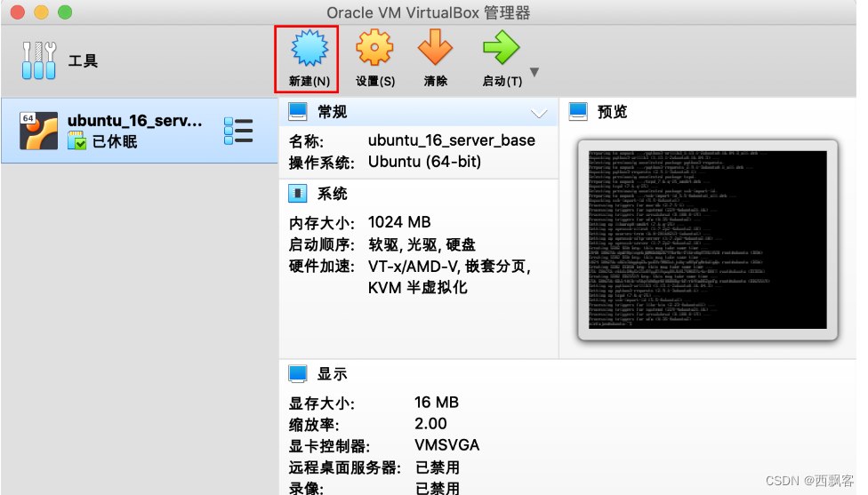This screenshot has height=495, width=868.
Task: Click the 远程桌面服务器 label
Action: point(344,467)
